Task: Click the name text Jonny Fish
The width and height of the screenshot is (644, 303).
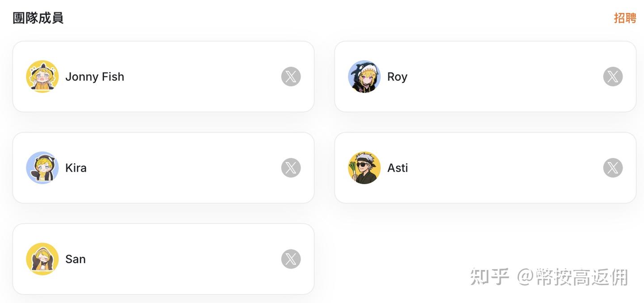Action: (95, 77)
